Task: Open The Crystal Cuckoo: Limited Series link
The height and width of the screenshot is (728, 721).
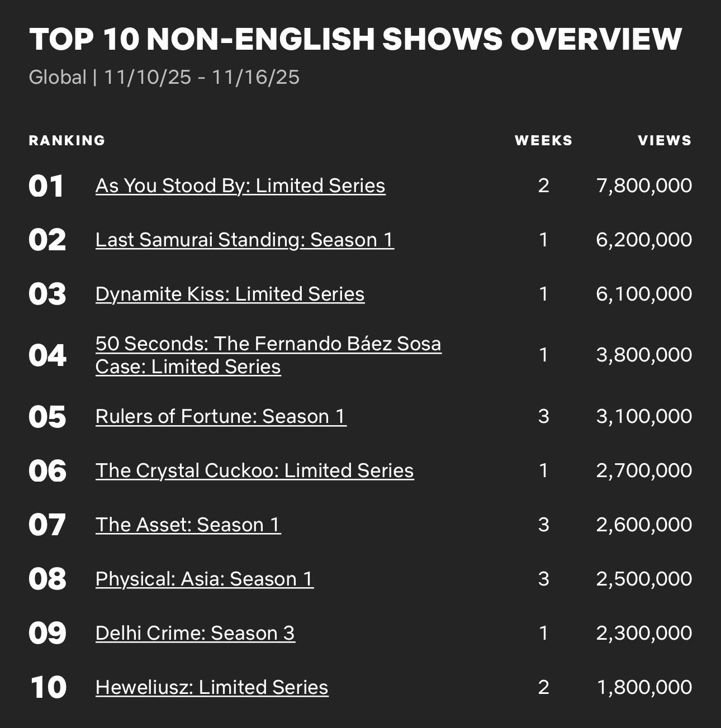Action: [x=255, y=470]
